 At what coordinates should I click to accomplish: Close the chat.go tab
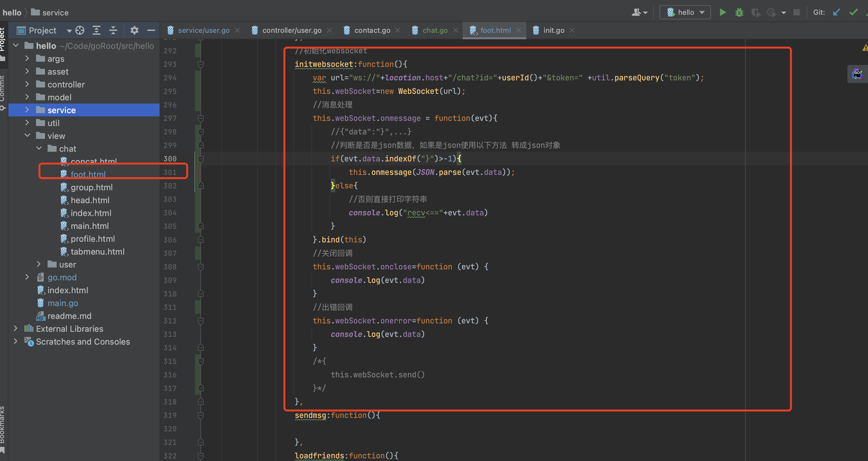(x=456, y=30)
